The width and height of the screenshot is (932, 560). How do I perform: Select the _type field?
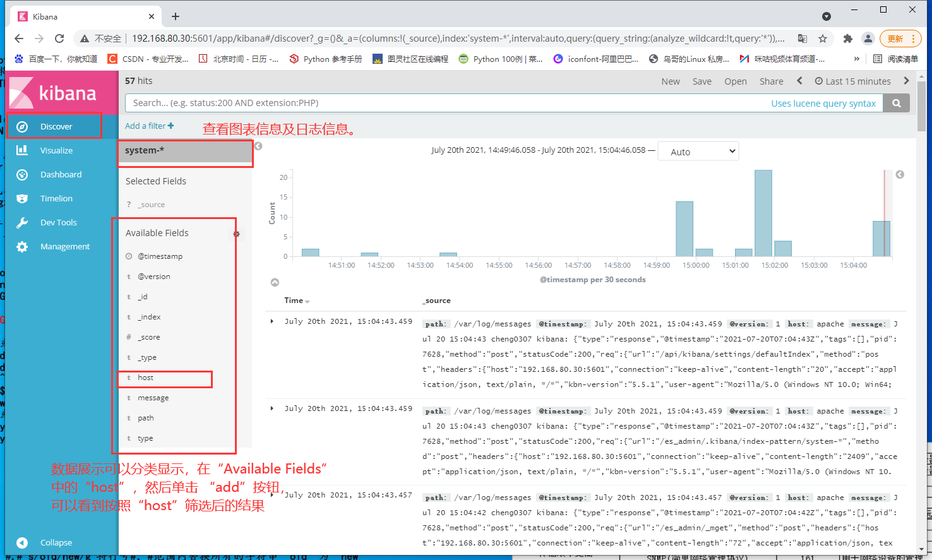tap(147, 357)
